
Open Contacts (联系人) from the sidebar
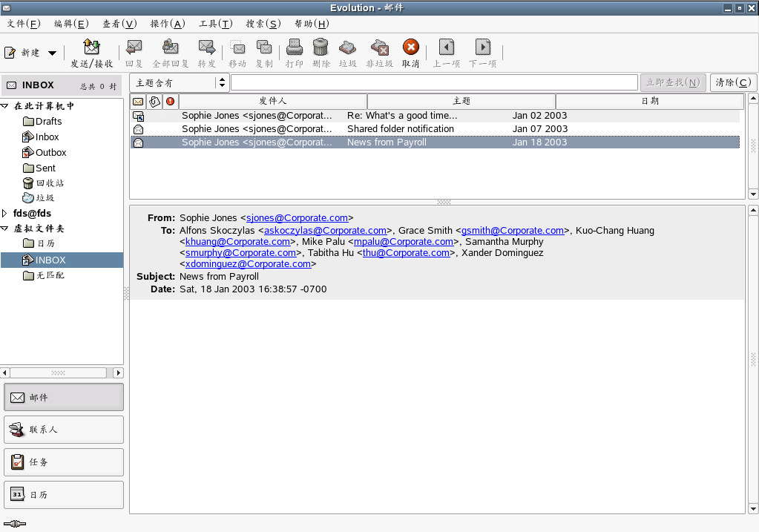click(64, 430)
